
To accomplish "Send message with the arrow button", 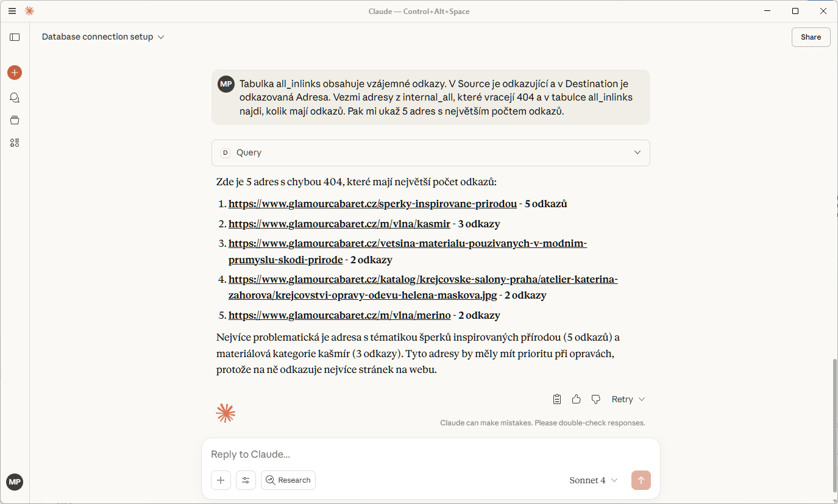I will 641,480.
